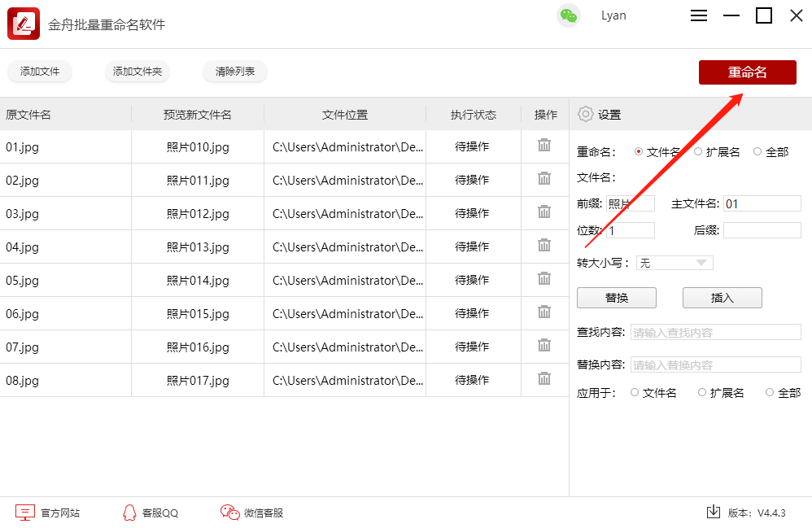Screen dimensions: 812x528
Task: Delete the 06.jpg row with trash icon
Action: 544,312
